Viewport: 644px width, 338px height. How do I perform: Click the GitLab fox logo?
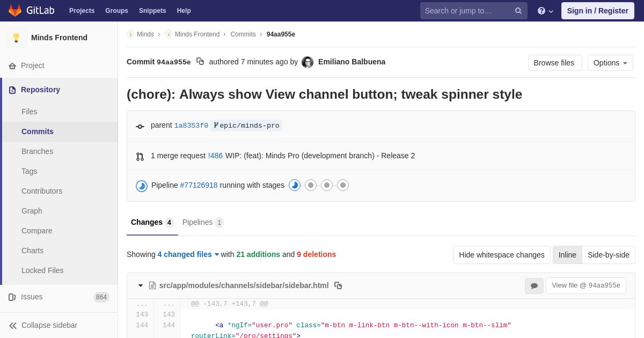click(x=15, y=11)
